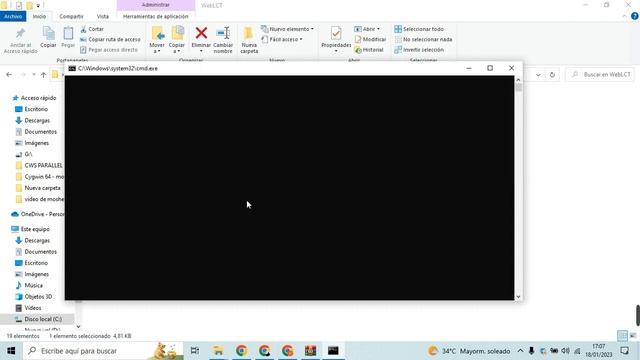Image resolution: width=640 pixels, height=360 pixels.
Task: Create a Nueva carpeta
Action: [x=249, y=40]
